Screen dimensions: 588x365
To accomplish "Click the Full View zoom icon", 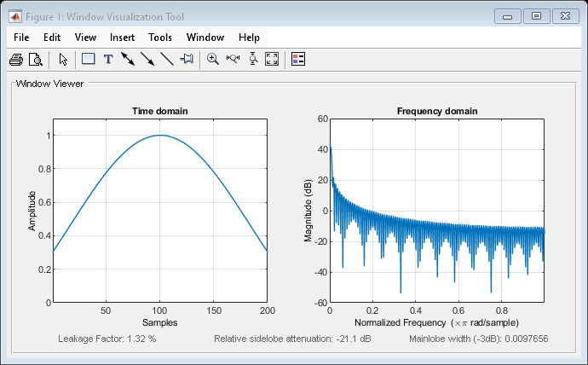I will (x=272, y=60).
